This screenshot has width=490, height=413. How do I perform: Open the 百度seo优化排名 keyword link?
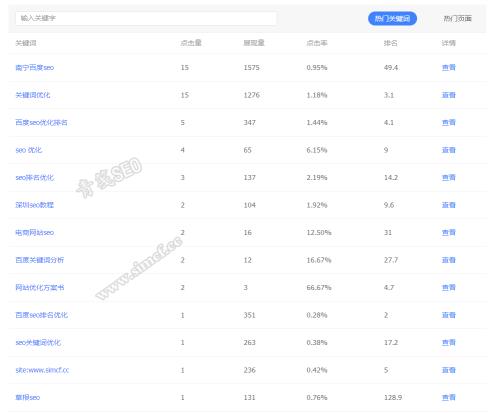tap(41, 123)
